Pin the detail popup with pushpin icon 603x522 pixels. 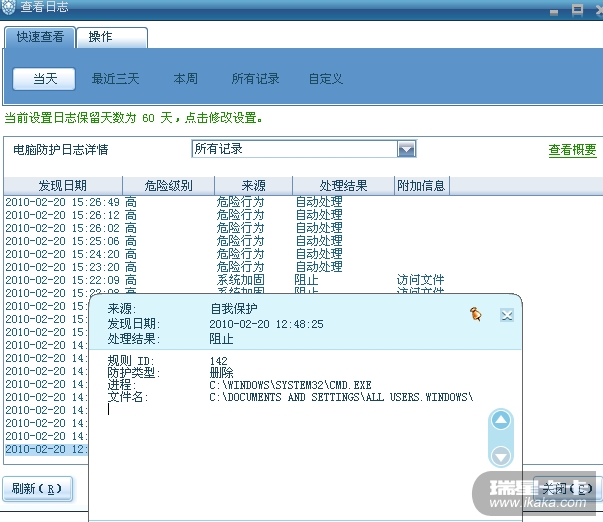pos(476,314)
